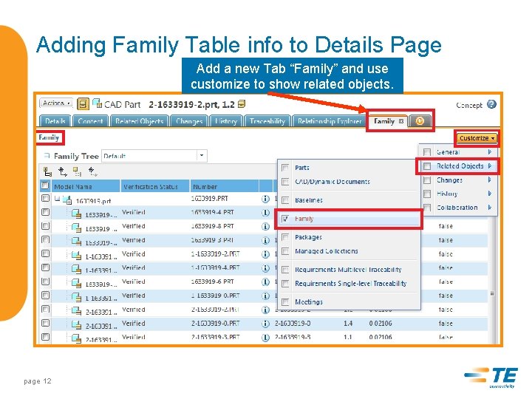Sort by the Number column header
The height and width of the screenshot is (399, 532).
(225, 186)
